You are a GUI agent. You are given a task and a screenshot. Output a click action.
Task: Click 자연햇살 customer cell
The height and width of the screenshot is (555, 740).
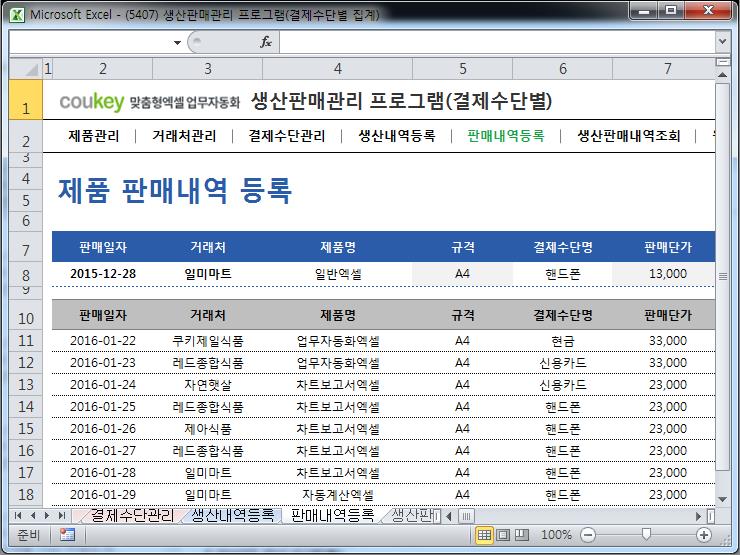tap(208, 385)
